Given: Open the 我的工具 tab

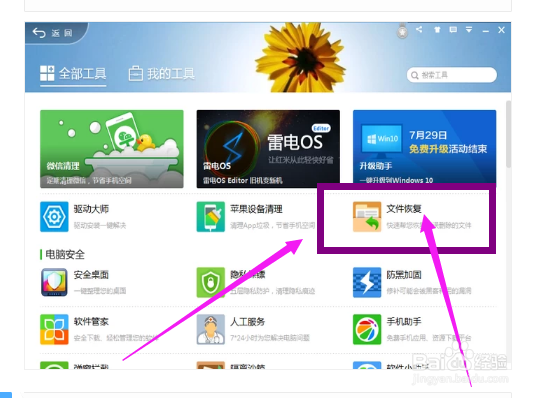Looking at the screenshot, I should pos(161,73).
